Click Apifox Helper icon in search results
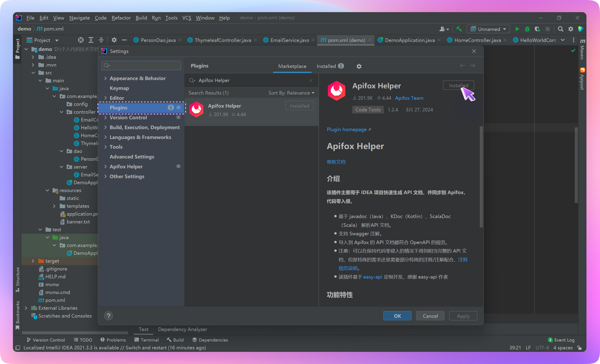The width and height of the screenshot is (600, 364). point(196,110)
